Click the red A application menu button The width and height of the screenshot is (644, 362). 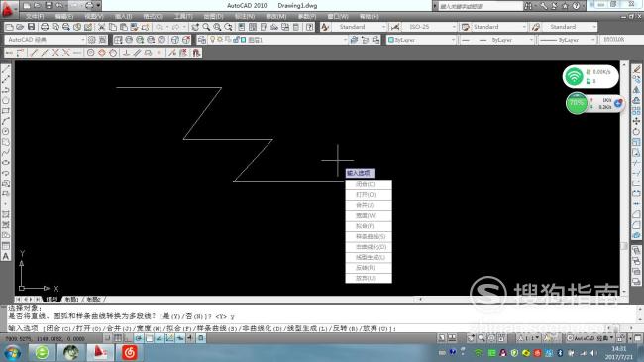(x=7, y=8)
